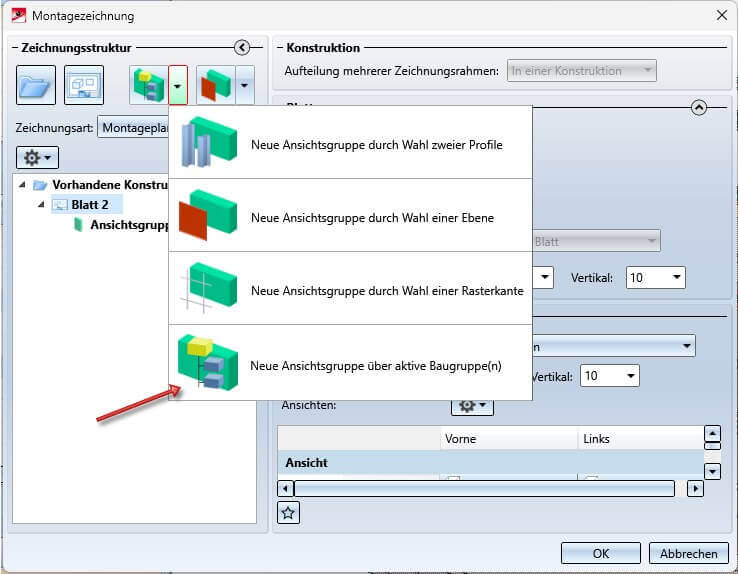Collapse the Vorhandene Konstruktion tree node
Viewport: 738px width, 574px height.
click(x=22, y=185)
